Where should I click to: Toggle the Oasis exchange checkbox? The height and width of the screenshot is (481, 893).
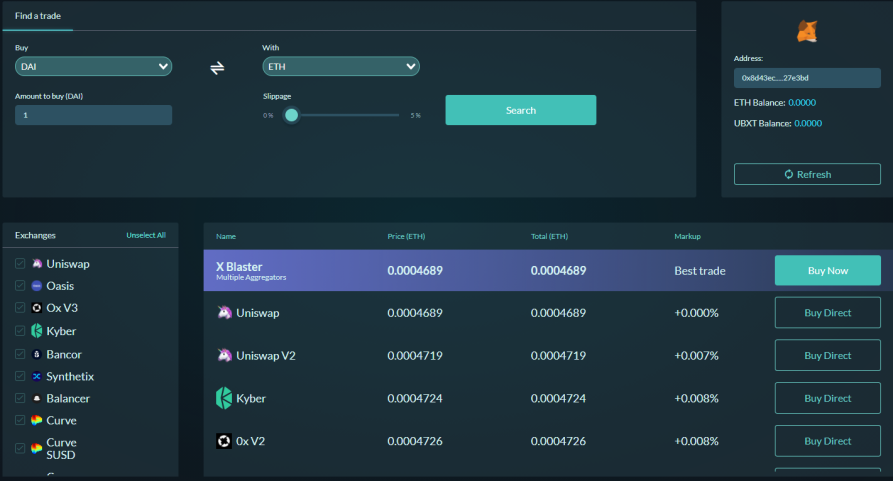click(x=20, y=286)
